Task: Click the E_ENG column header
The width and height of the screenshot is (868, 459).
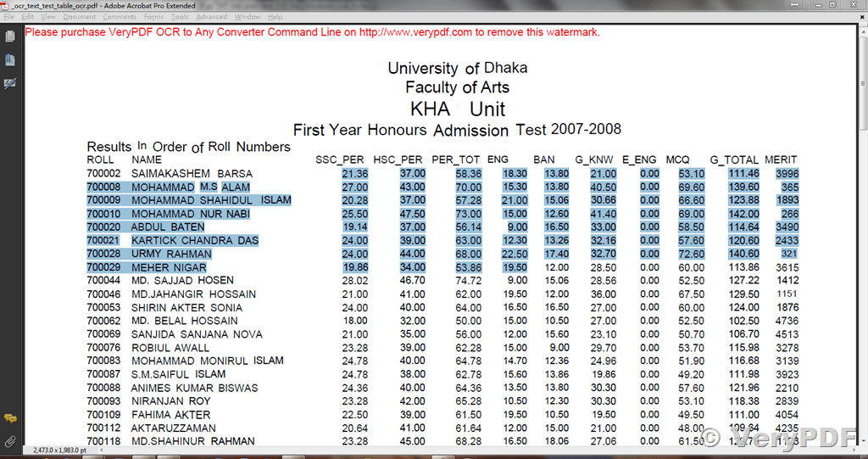Action: point(639,160)
